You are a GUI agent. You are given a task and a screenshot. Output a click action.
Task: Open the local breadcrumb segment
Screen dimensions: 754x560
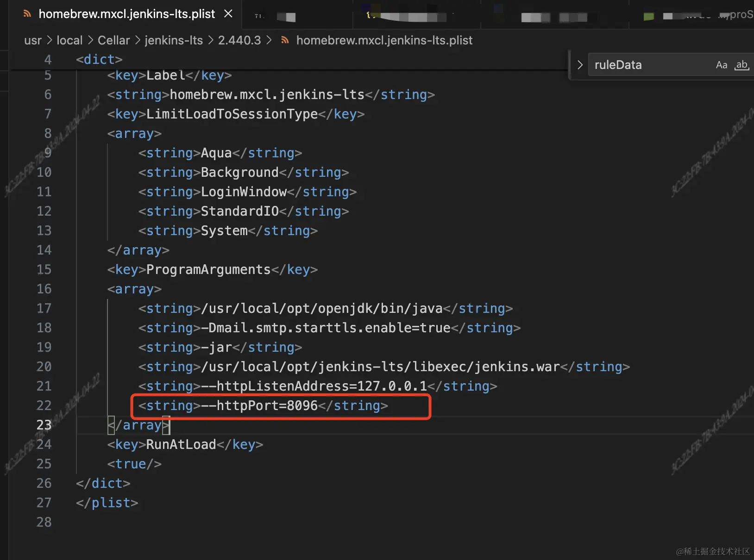[x=69, y=40]
